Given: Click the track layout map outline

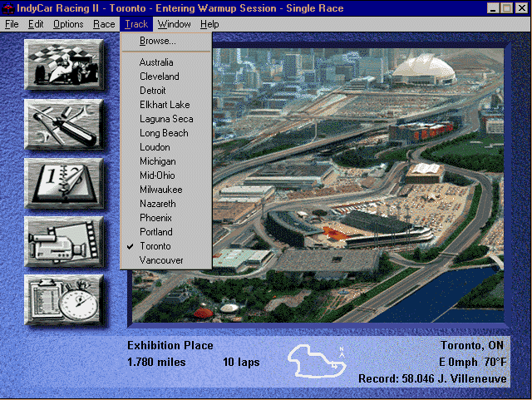Looking at the screenshot, I should [318, 361].
